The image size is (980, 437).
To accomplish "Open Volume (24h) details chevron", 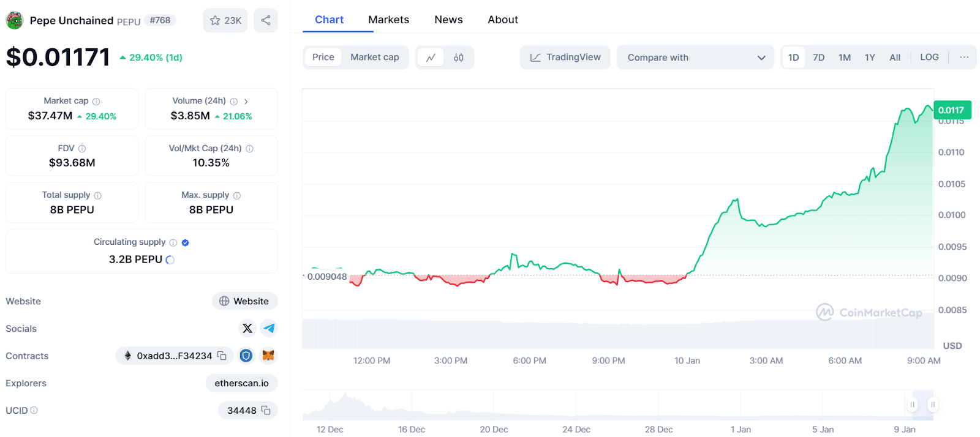I will tap(246, 102).
